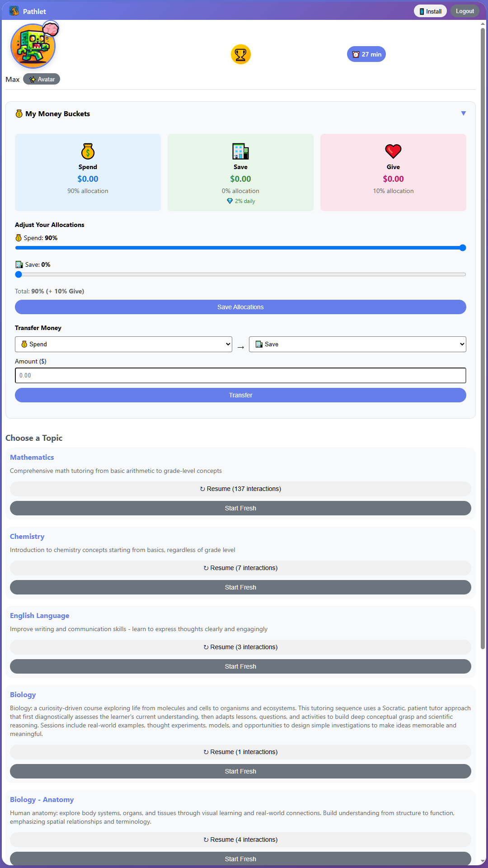Open the transfer source Spend dropdown
The width and height of the screenshot is (488, 868).
click(x=123, y=344)
